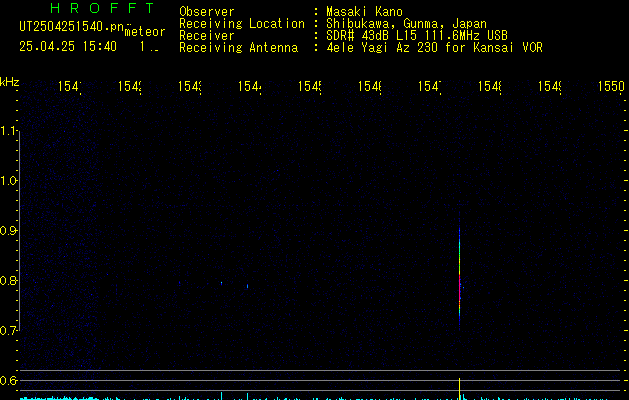Image resolution: width=629 pixels, height=400 pixels.
Task: Click the 0.9 kHz frequency label
Action: click(9, 231)
